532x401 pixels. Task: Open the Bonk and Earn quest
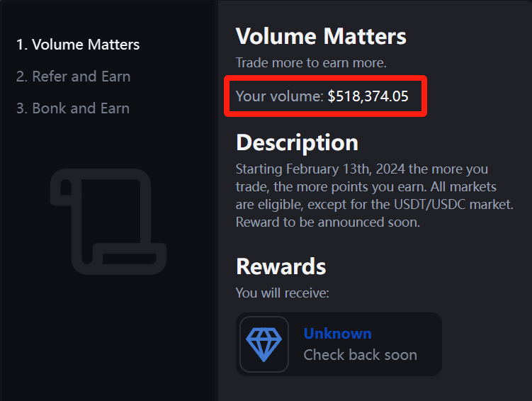[72, 108]
